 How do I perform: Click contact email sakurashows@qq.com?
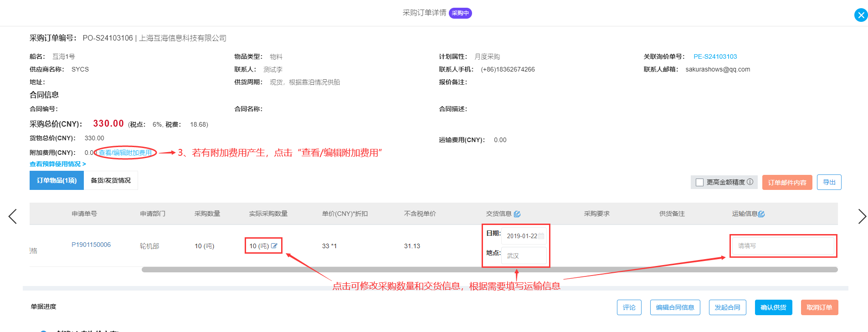pyautogui.click(x=718, y=69)
